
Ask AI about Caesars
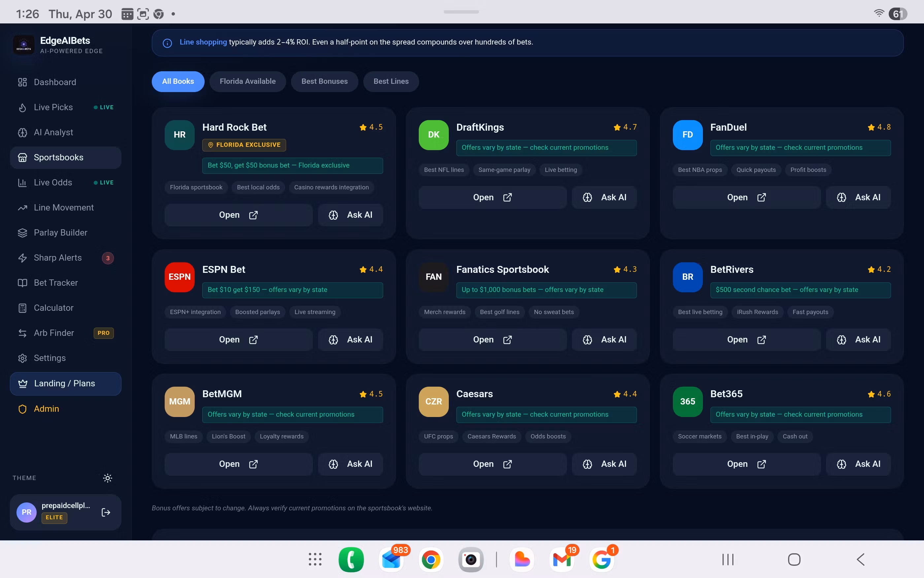(x=605, y=464)
